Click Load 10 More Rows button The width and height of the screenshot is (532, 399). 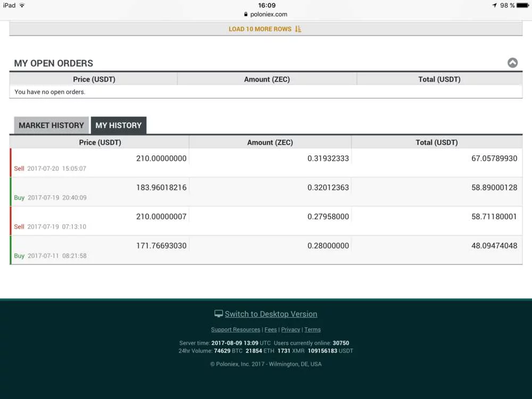[x=265, y=29]
